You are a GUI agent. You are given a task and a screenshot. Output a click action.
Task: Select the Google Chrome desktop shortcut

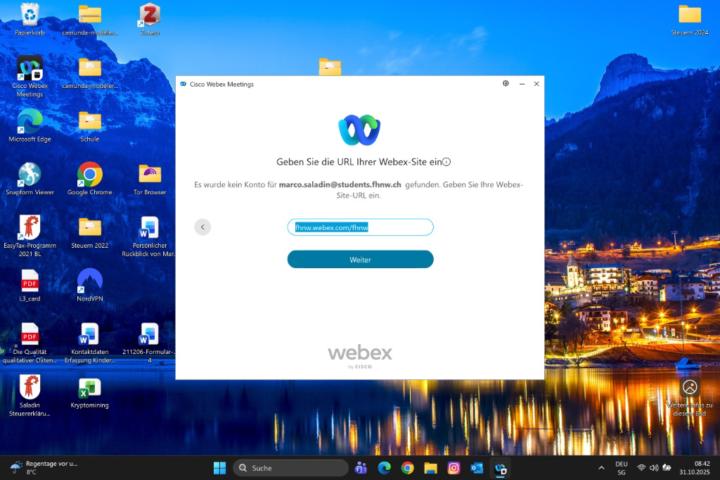[x=90, y=179]
